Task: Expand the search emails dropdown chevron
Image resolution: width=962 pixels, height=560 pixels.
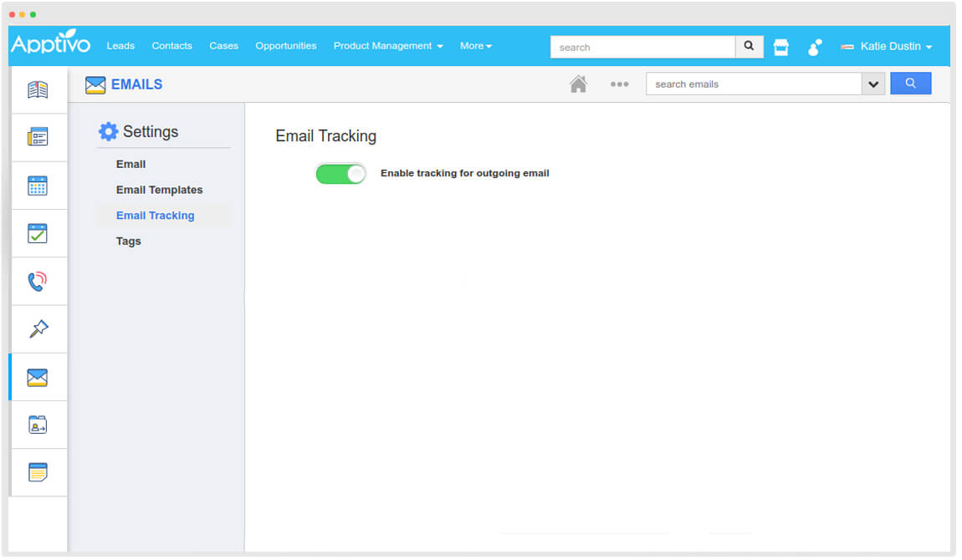Action: pos(873,84)
